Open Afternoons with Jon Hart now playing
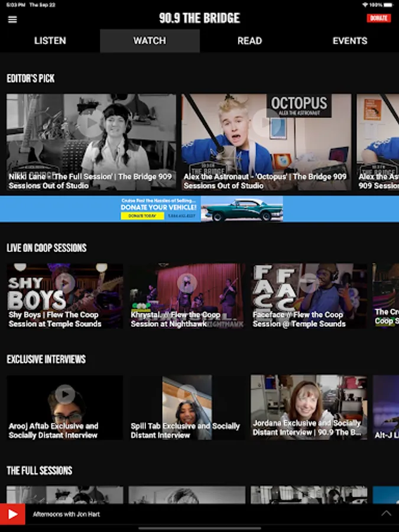Screen dimensions: 399x532 coord(66,514)
